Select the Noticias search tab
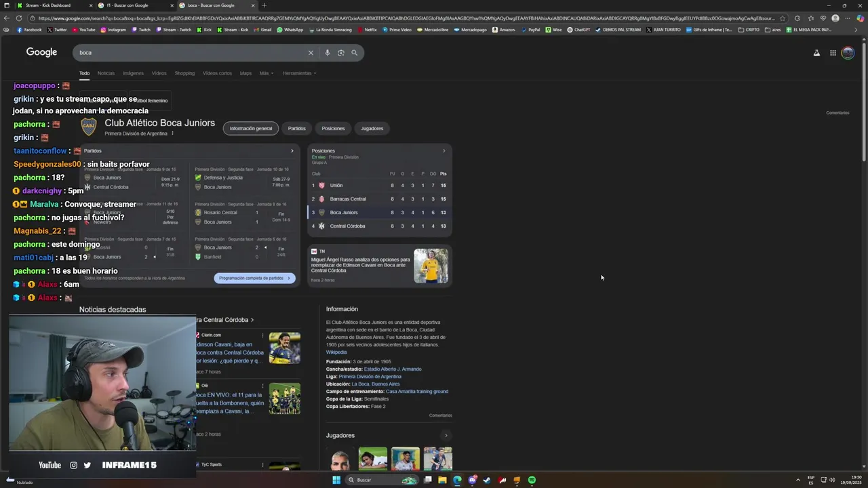Image resolution: width=868 pixels, height=488 pixels. click(x=106, y=73)
